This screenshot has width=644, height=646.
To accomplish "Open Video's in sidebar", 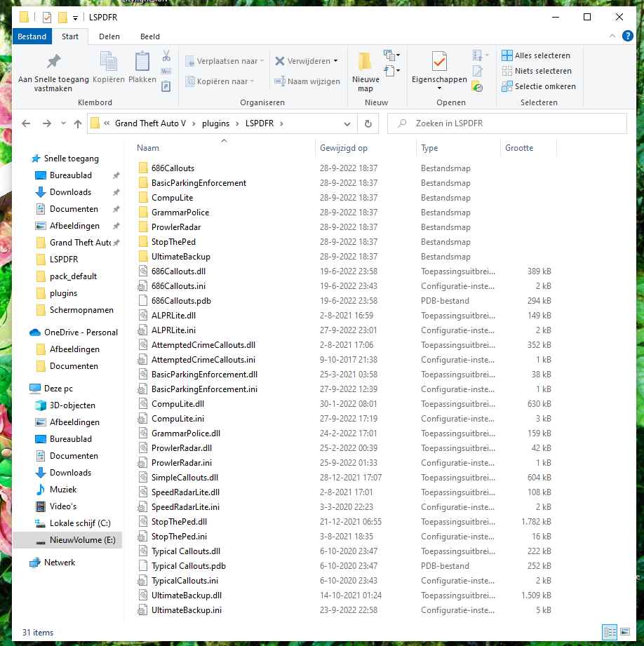I will coord(63,506).
